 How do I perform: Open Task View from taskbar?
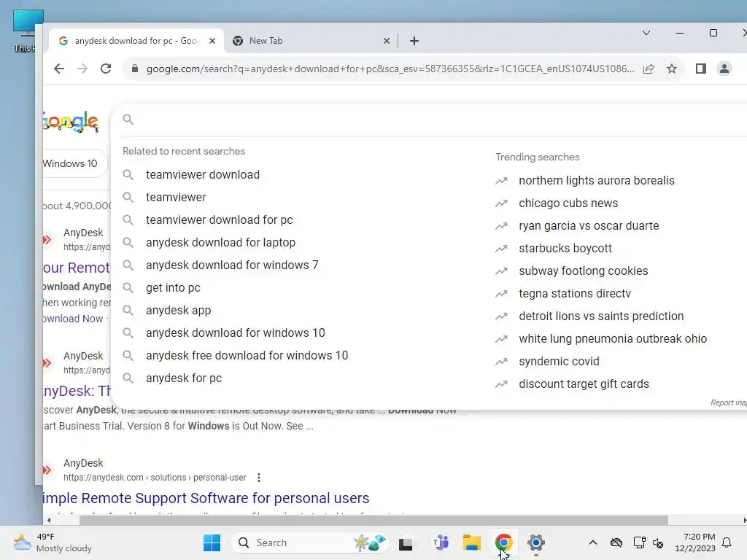(406, 542)
